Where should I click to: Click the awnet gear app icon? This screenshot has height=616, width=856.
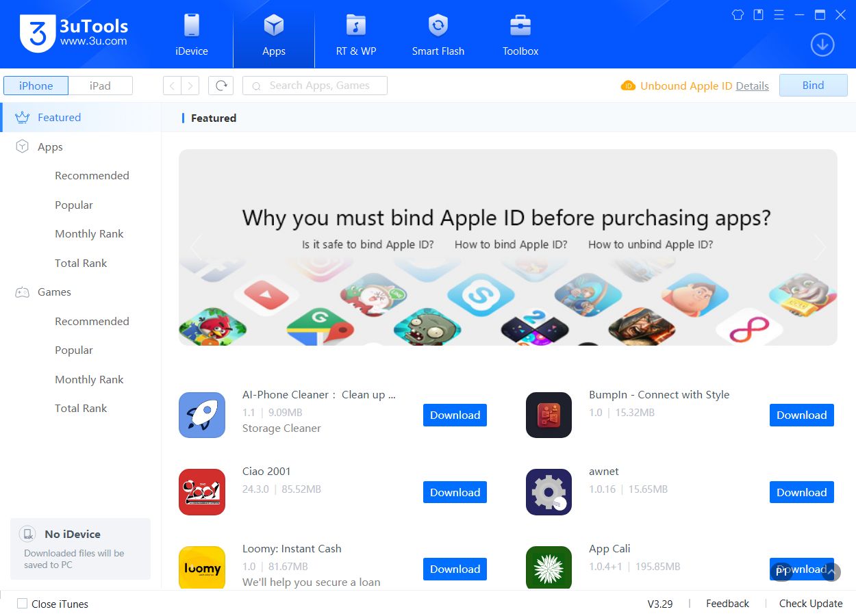tap(549, 492)
